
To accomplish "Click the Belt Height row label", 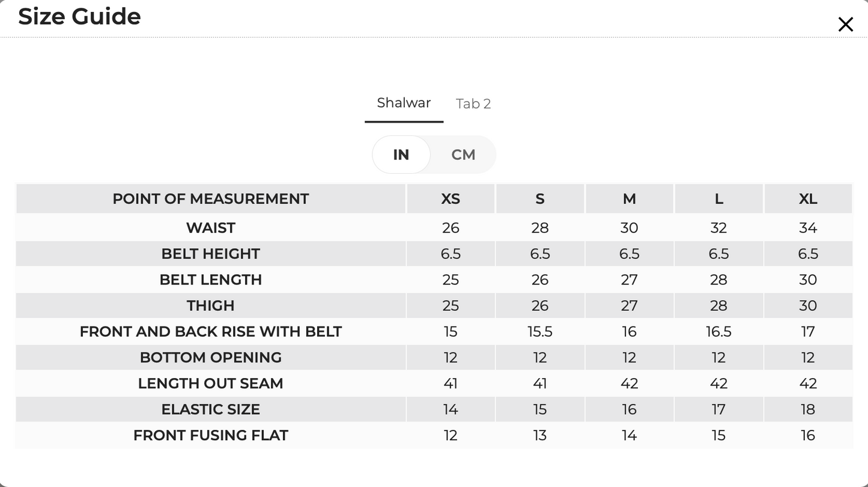I will (211, 254).
